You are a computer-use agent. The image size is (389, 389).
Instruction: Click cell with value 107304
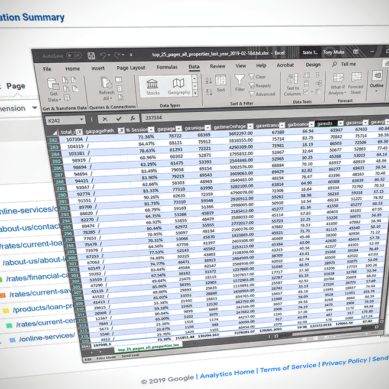coord(75,139)
